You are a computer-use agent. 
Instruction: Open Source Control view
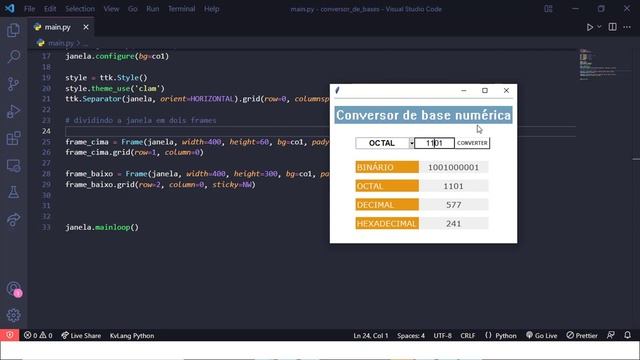click(13, 84)
